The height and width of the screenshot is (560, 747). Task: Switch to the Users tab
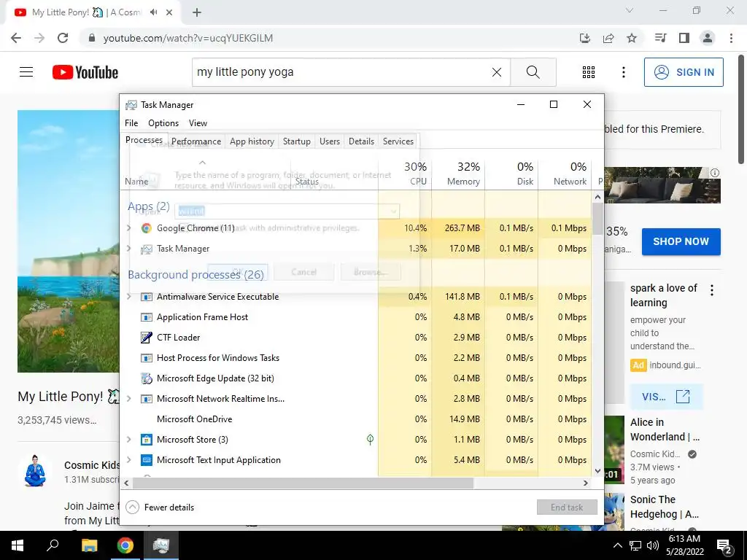330,141
